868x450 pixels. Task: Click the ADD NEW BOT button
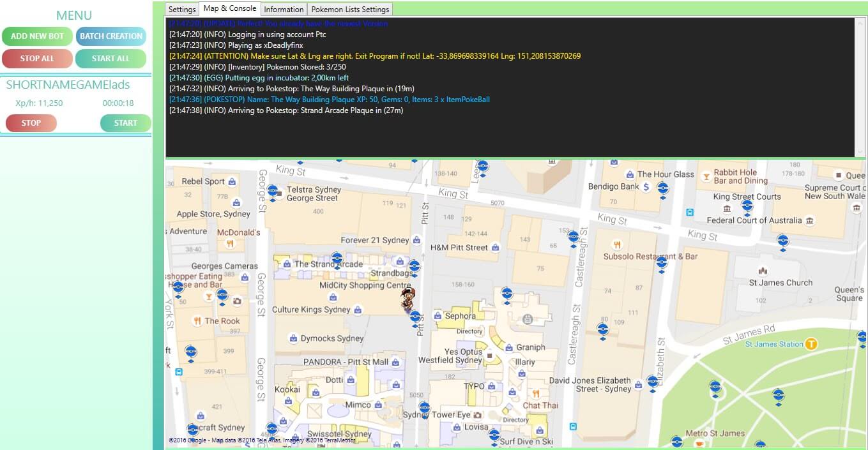(37, 36)
